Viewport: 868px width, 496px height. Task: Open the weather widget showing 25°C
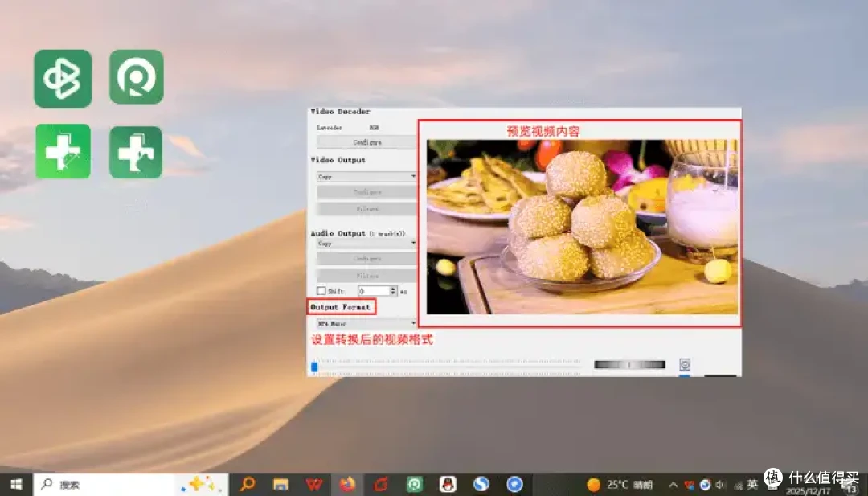(620, 485)
